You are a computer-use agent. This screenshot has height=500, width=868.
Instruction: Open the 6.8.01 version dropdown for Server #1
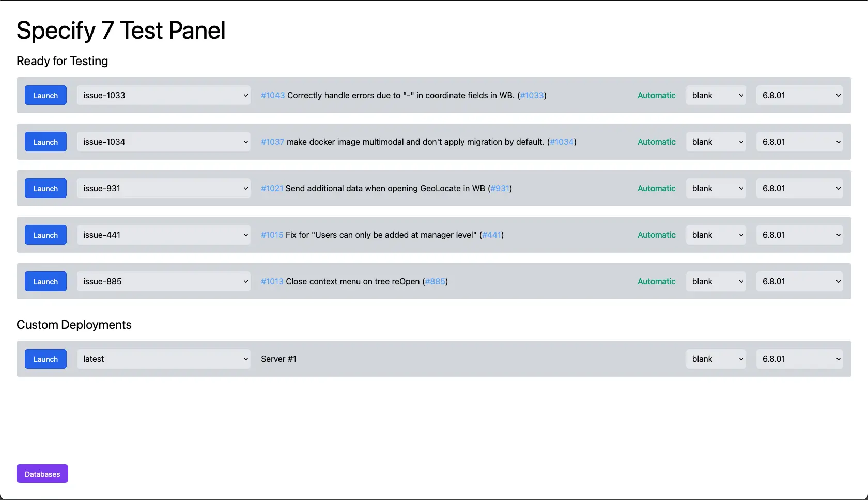[x=799, y=359]
